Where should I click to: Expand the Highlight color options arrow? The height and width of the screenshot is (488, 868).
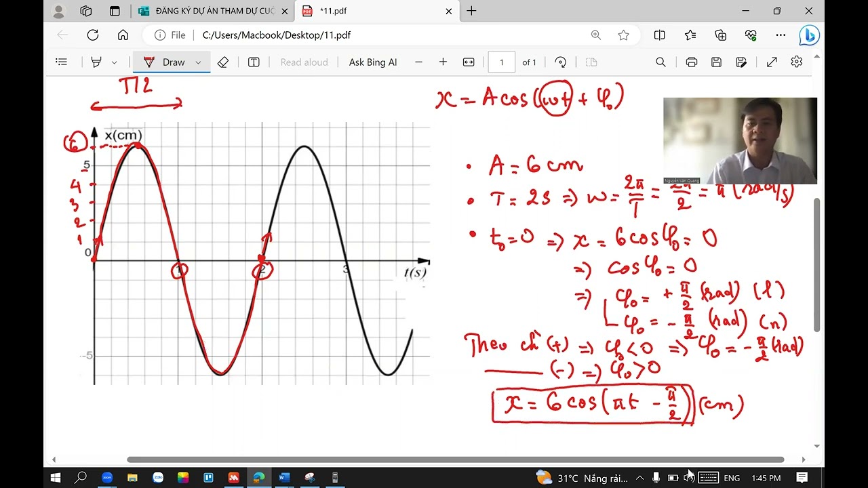pos(114,62)
